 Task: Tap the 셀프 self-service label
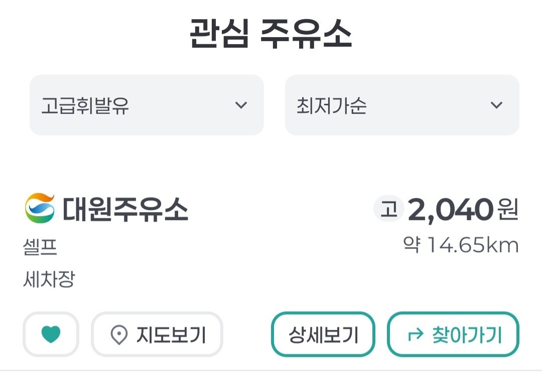pos(40,247)
